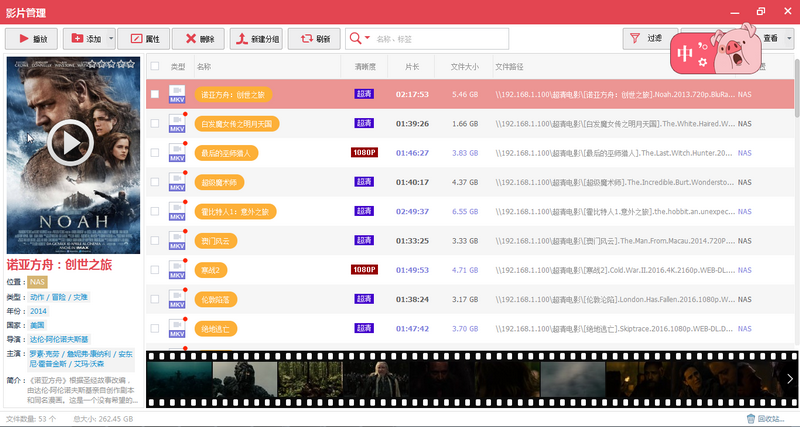
Task: Expand the 查看 view dropdown arrow
Action: pyautogui.click(x=789, y=39)
